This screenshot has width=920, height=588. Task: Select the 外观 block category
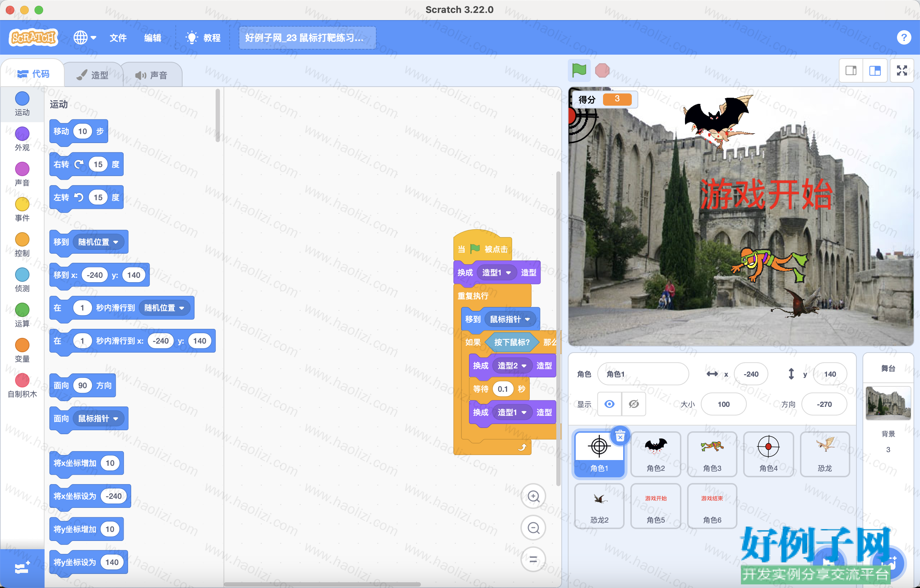pos(22,139)
